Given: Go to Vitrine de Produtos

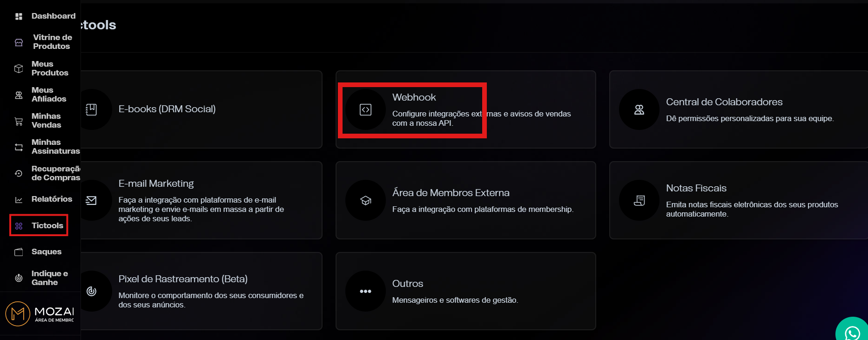Looking at the screenshot, I should coord(45,42).
